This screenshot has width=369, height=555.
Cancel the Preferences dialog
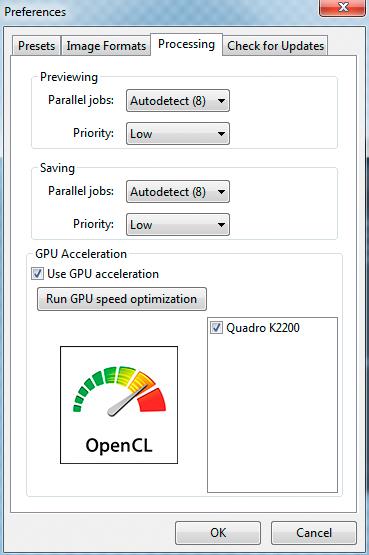click(x=314, y=533)
